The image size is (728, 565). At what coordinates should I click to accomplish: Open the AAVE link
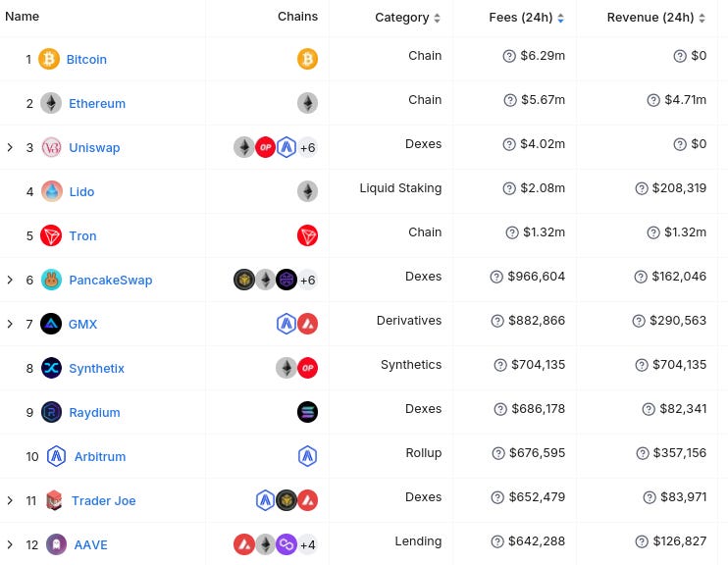(90, 544)
